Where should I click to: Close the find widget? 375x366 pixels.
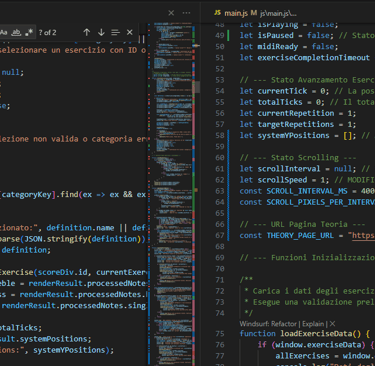point(130,32)
